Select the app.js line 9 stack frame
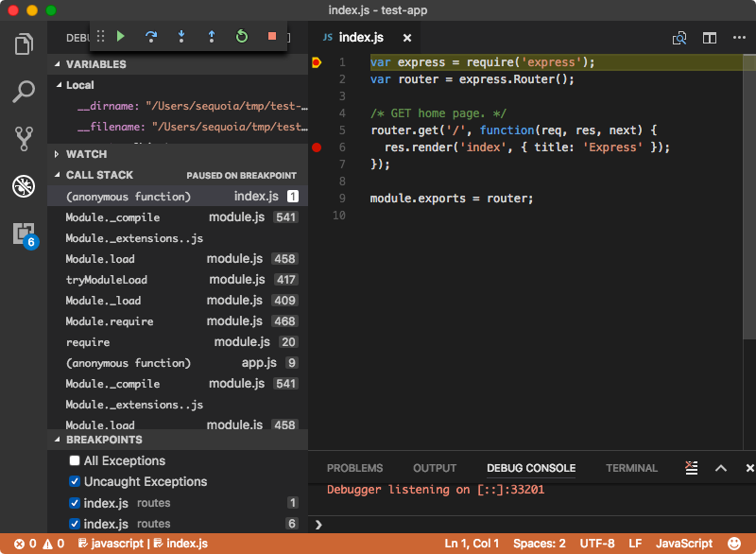 178,363
